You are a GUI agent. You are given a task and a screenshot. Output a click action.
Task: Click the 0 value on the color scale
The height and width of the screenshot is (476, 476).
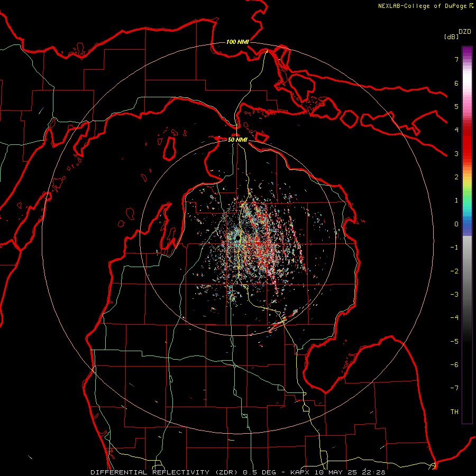pyautogui.click(x=456, y=224)
